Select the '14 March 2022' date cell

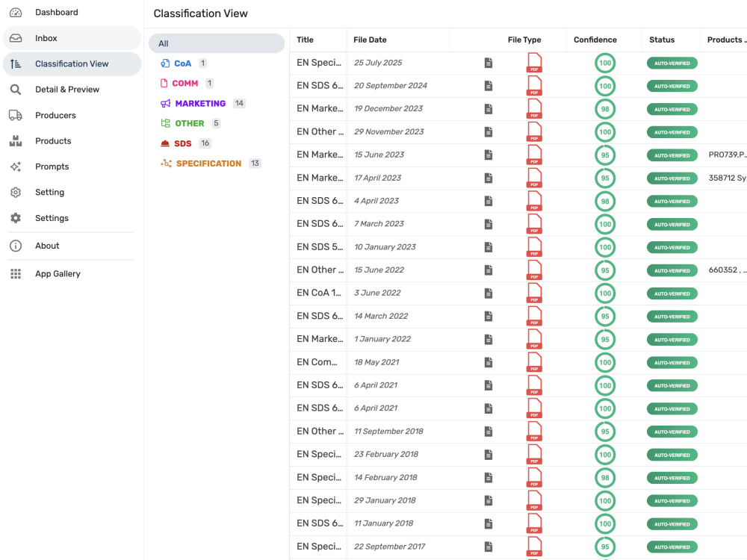click(381, 316)
